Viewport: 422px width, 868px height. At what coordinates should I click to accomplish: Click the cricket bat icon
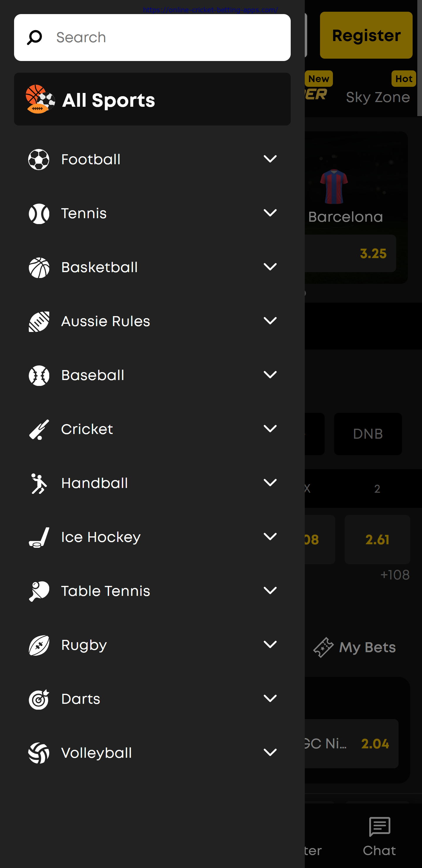pos(39,429)
